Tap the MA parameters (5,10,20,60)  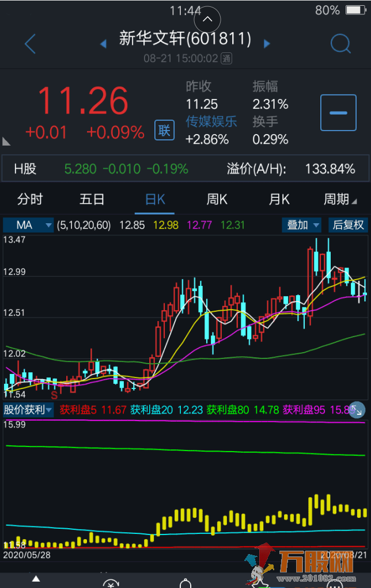coord(84,225)
